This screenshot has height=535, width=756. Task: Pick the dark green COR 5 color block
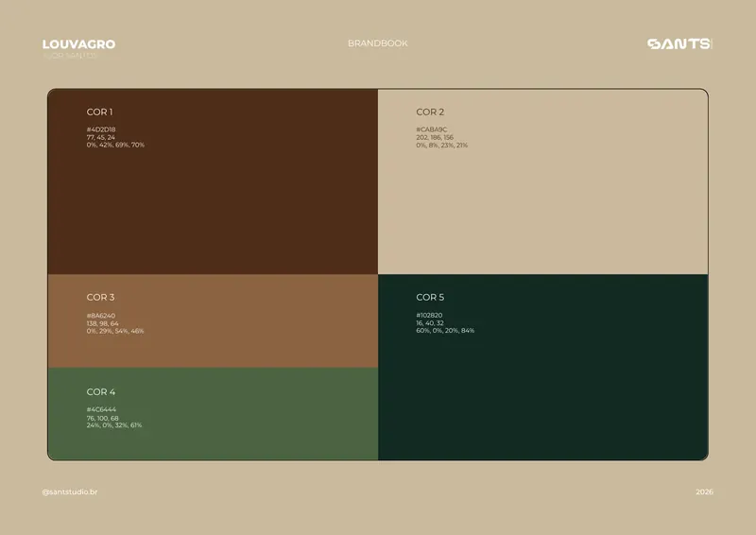coord(542,367)
